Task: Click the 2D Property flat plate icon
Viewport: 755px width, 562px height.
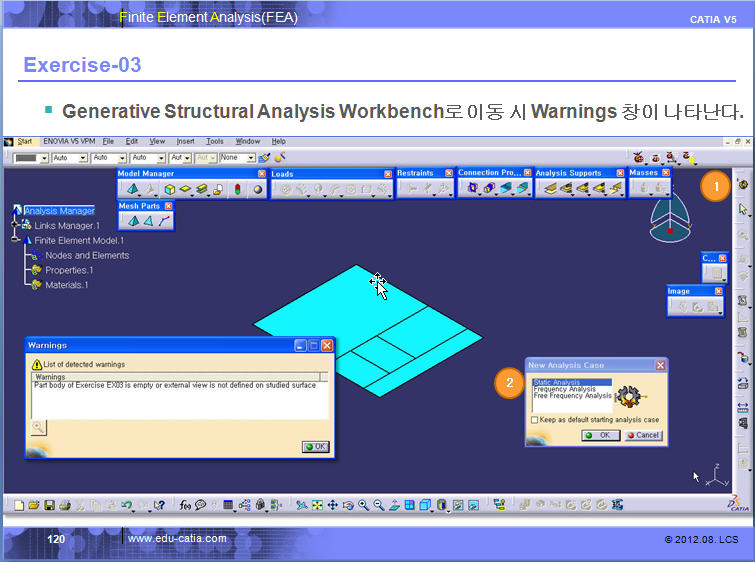Action: click(x=185, y=189)
